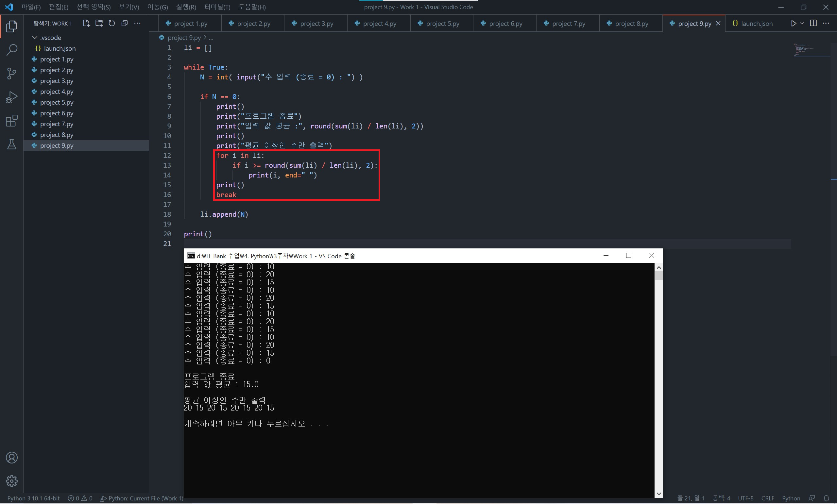
Task: Open the Run and Debug view
Action: coord(11,97)
